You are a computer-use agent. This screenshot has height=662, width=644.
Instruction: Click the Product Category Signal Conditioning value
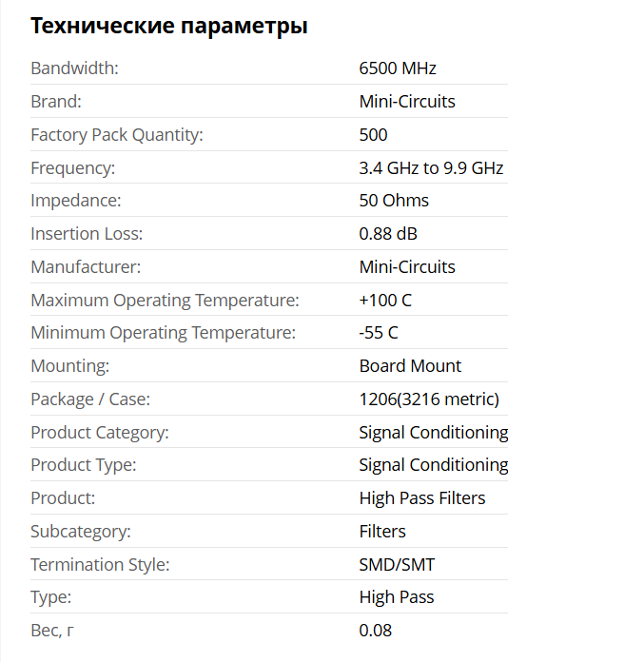(x=434, y=433)
